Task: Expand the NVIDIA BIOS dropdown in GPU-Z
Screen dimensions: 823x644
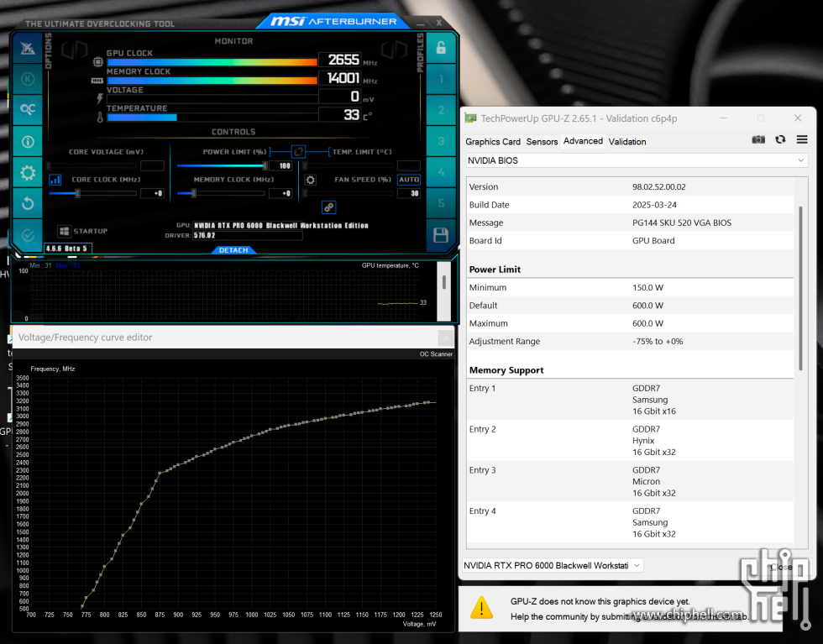Action: 637,160
